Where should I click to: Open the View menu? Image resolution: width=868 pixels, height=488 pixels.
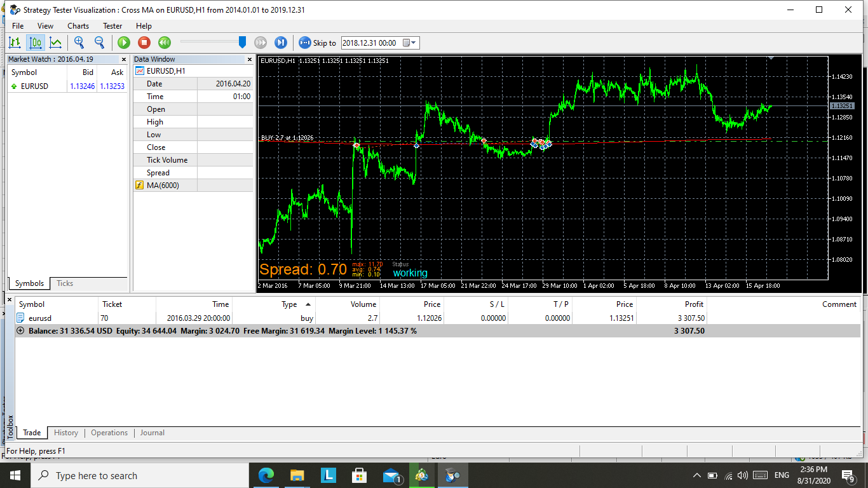(x=46, y=26)
